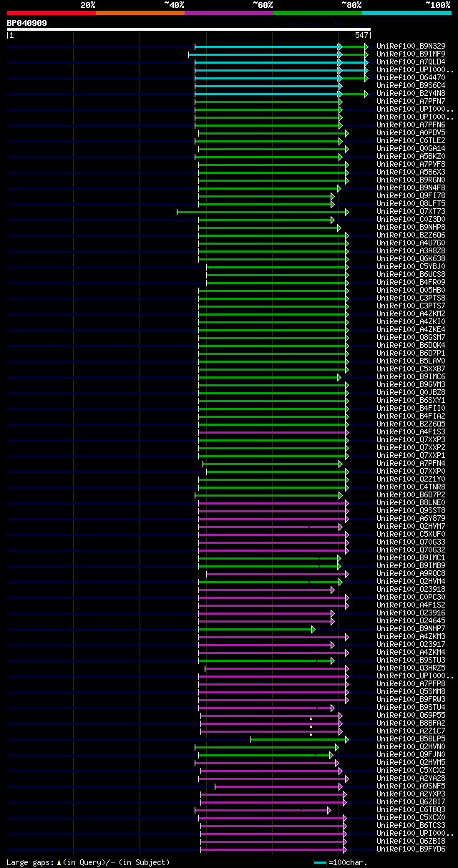Viewport: 458px width, 868px height.
Task: Select the UniRef100_C5YBJ0 label
Action: [x=411, y=267]
